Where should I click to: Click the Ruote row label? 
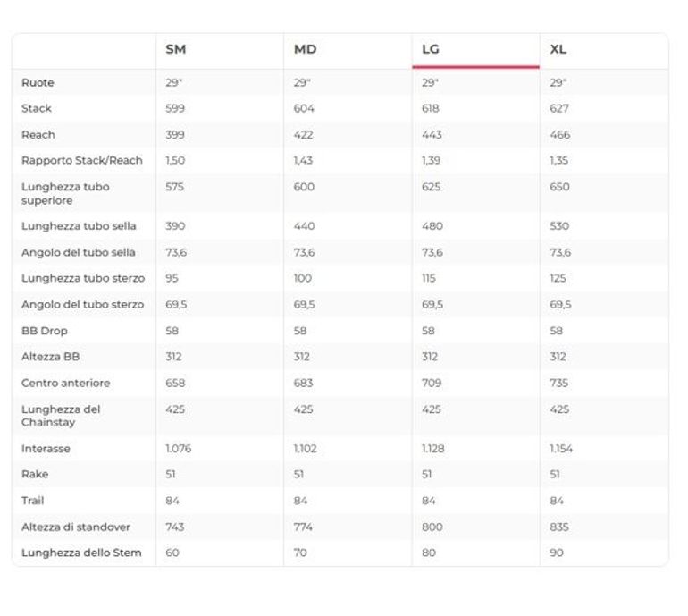click(x=38, y=83)
